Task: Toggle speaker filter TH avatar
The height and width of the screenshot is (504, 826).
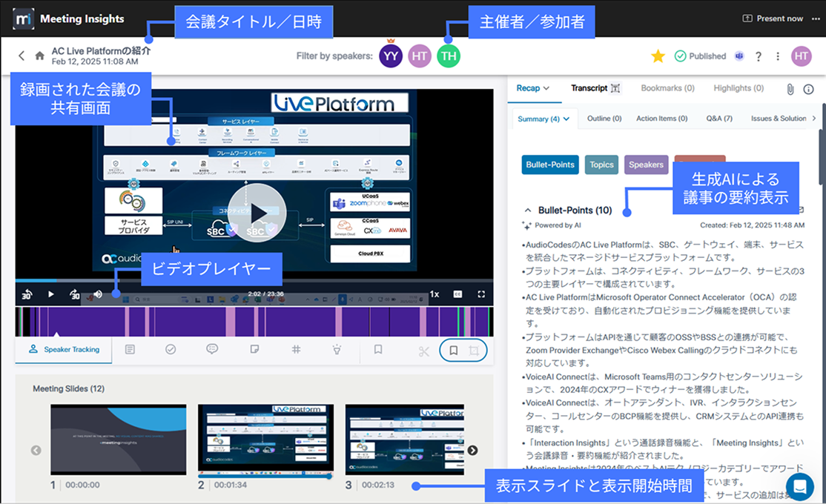Action: 448,56
